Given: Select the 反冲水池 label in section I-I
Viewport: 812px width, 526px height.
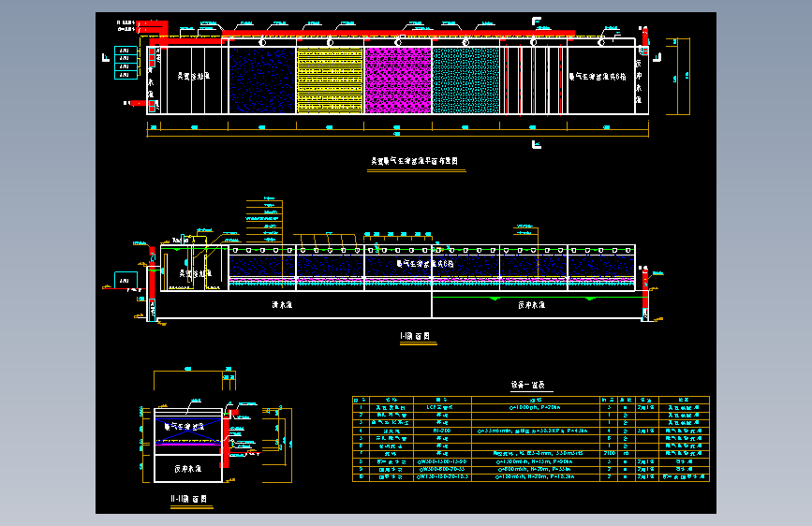Looking at the screenshot, I should point(531,305).
